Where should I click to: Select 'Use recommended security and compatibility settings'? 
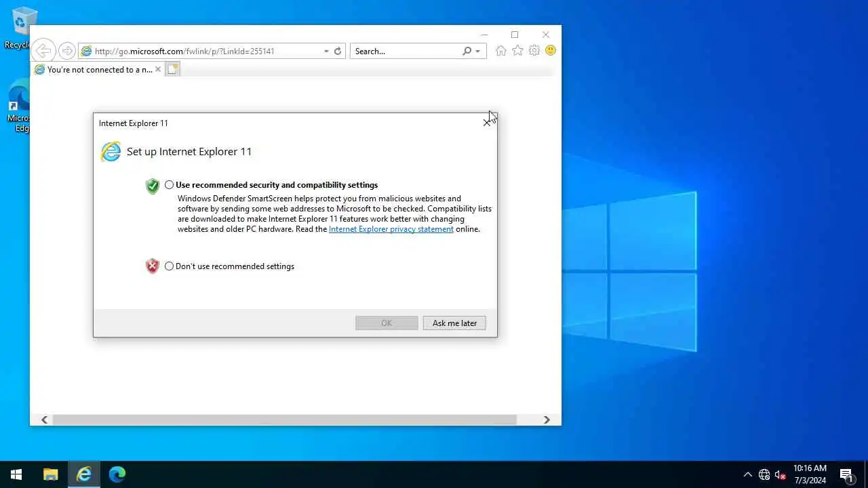click(x=170, y=185)
